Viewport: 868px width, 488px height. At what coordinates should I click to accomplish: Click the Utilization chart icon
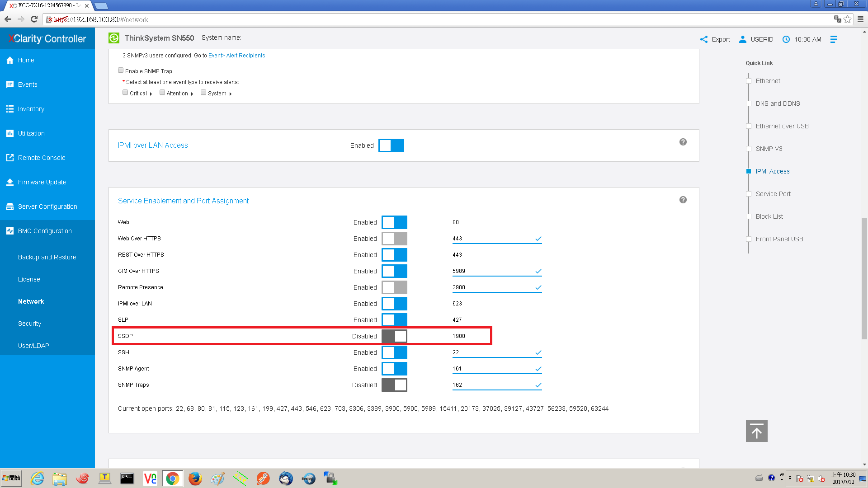[10, 133]
